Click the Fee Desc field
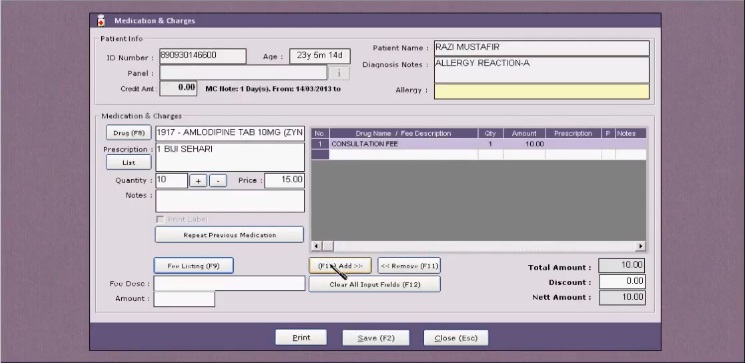 tap(229, 283)
